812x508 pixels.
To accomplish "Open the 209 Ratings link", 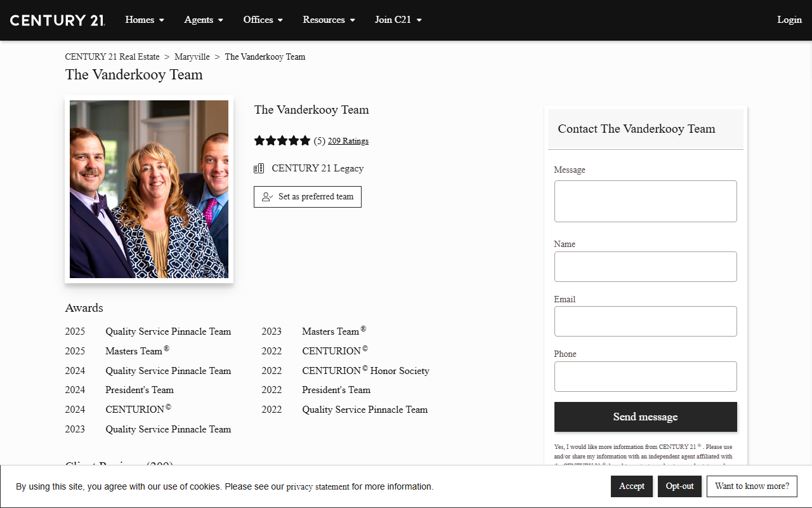I will point(348,141).
